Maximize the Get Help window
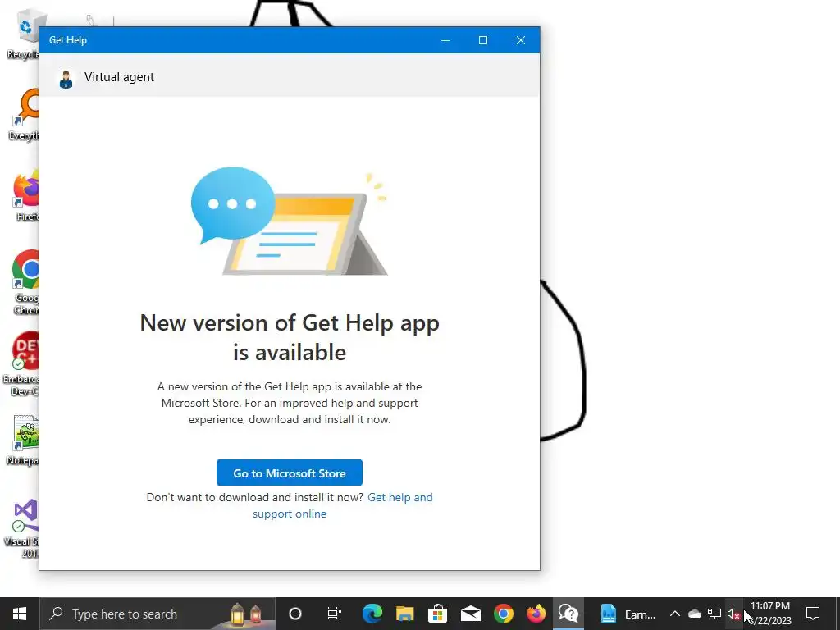 [482, 40]
